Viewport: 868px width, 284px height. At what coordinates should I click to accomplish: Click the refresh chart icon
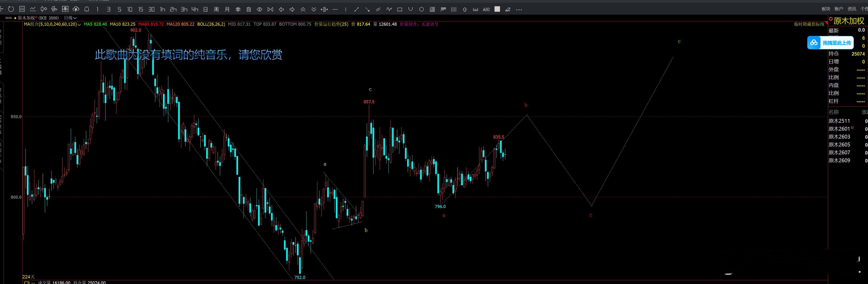click(x=11, y=9)
